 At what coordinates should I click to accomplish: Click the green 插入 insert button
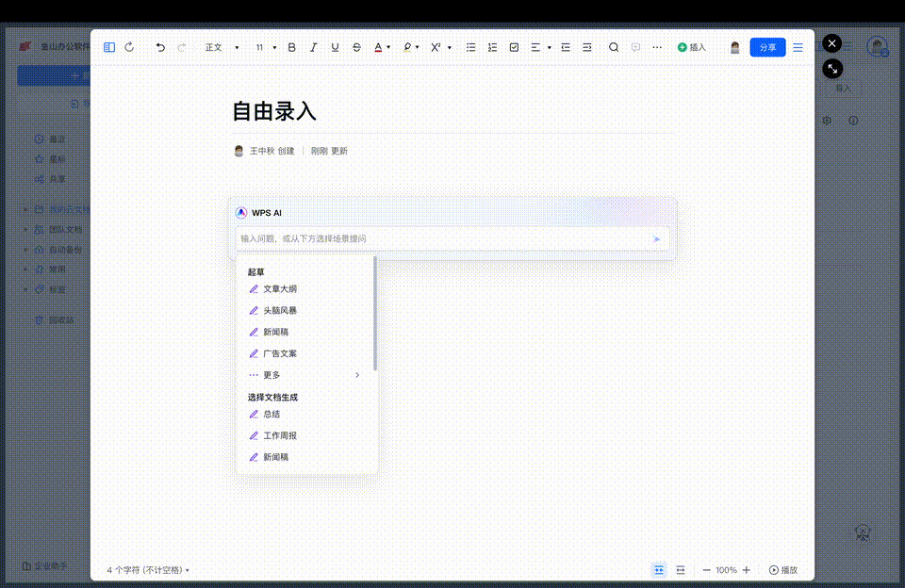(x=691, y=46)
